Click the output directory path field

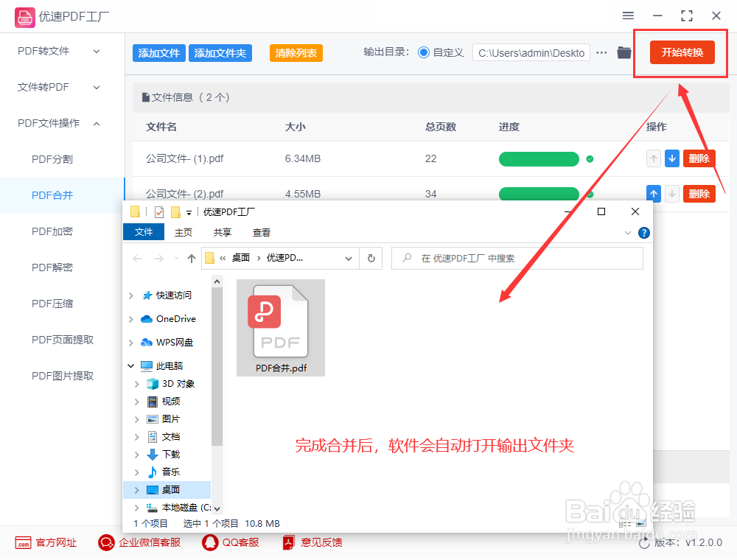click(531, 53)
